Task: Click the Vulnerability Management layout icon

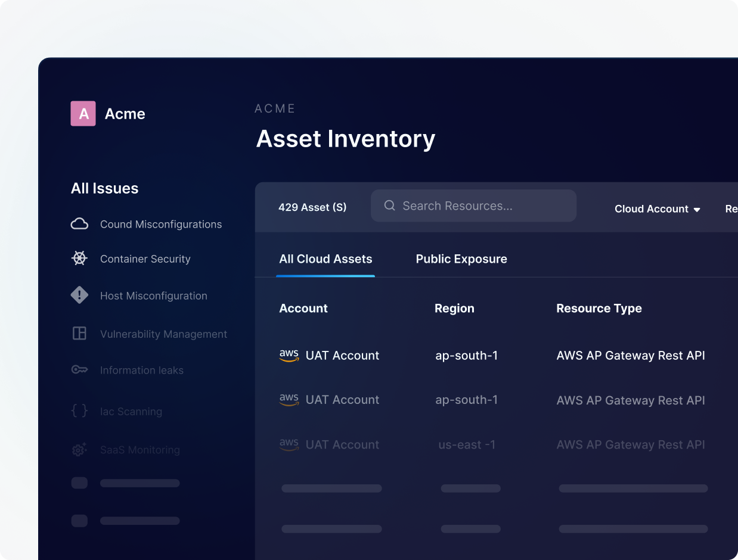Action: 79,334
